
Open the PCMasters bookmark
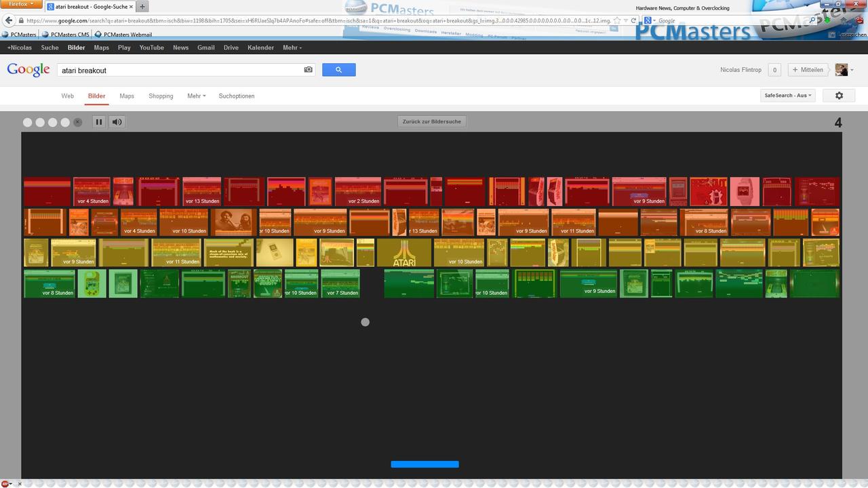click(x=20, y=35)
